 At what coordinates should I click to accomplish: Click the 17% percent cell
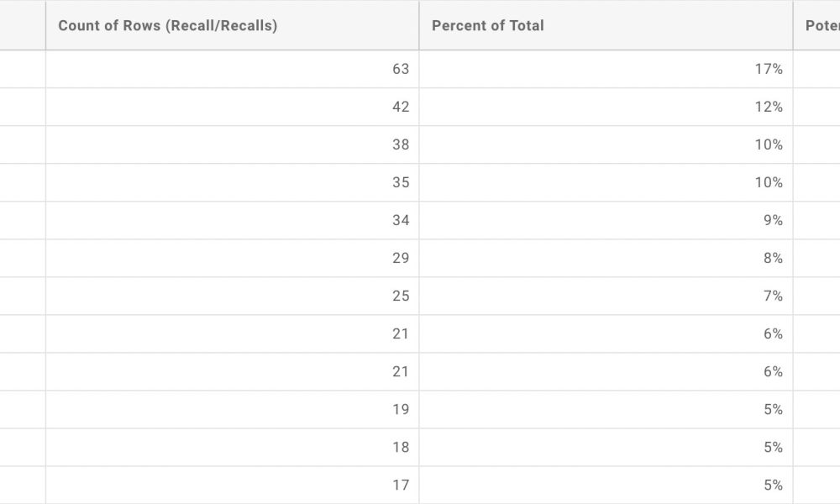606,69
